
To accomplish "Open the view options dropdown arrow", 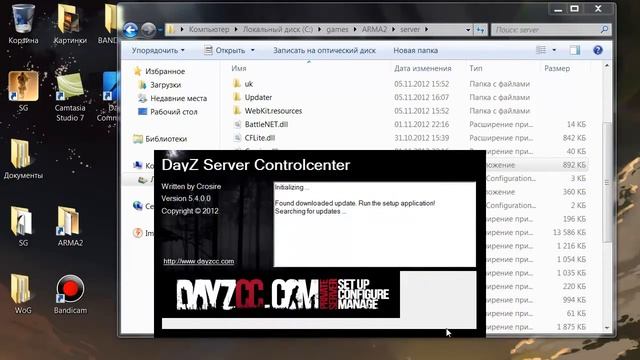I will [554, 50].
